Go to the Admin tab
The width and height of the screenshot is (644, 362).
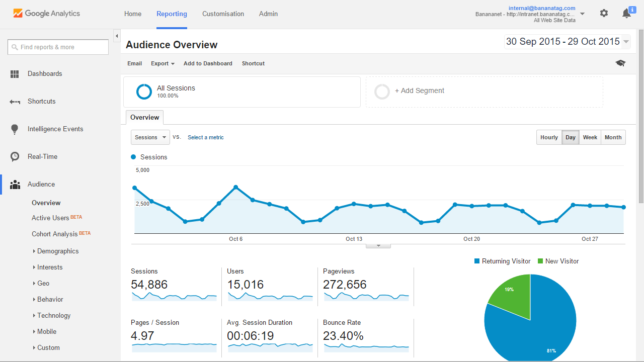point(268,14)
